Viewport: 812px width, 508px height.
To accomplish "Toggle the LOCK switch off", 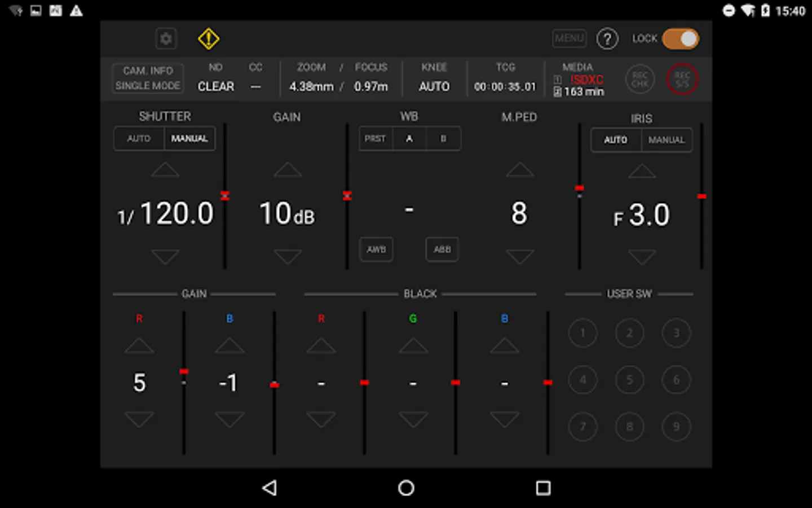I will [x=681, y=39].
